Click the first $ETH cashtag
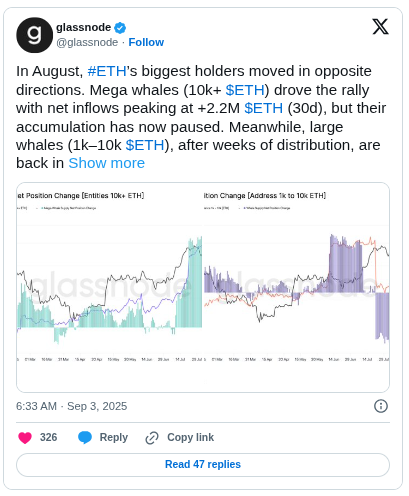This screenshot has width=409, height=496. point(245,90)
